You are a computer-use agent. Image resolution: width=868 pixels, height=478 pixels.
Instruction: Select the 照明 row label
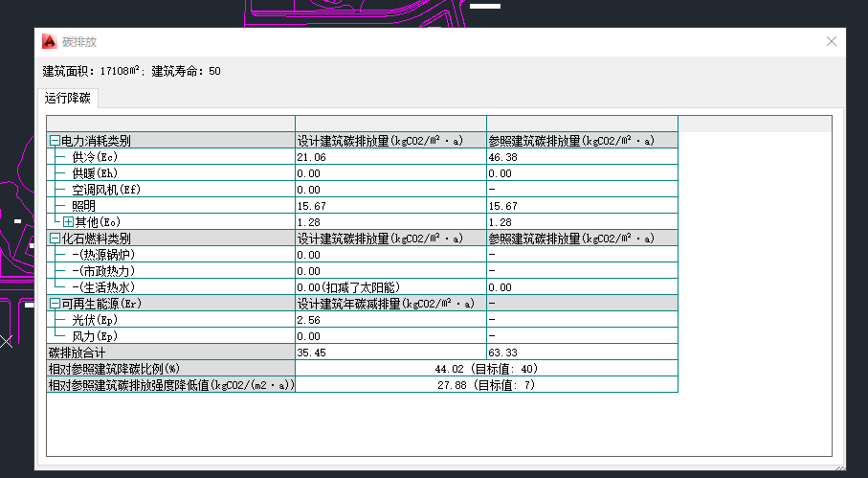83,206
